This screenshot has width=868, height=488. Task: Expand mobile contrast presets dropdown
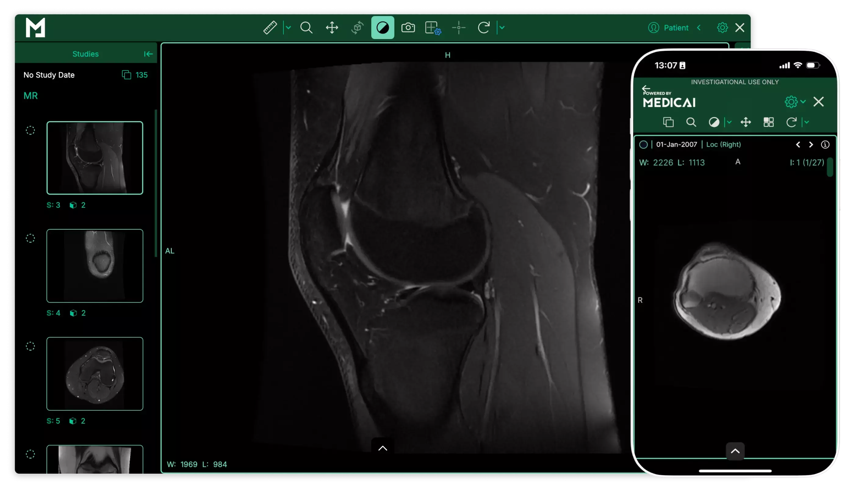(729, 122)
